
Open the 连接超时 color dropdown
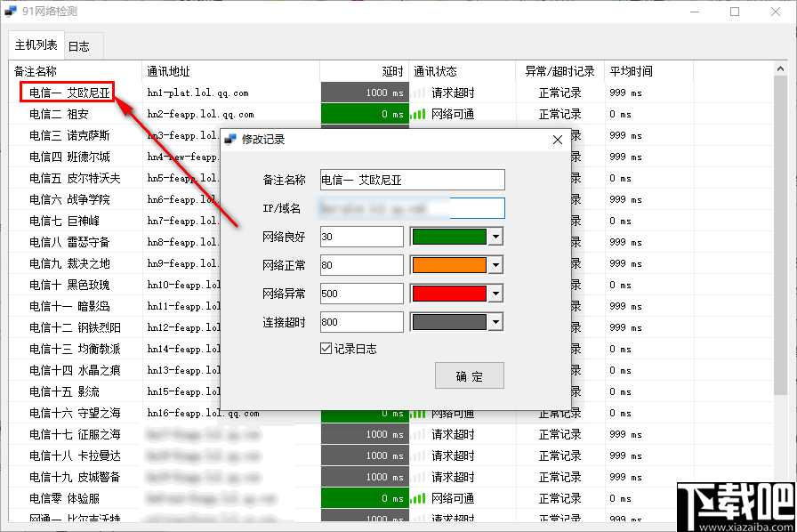point(497,321)
